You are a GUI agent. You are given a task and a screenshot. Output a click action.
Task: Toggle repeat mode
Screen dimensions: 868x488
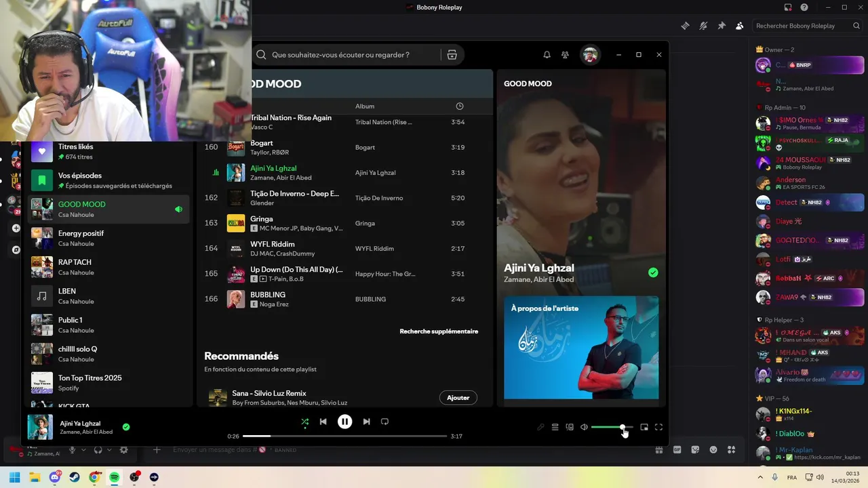click(x=384, y=422)
